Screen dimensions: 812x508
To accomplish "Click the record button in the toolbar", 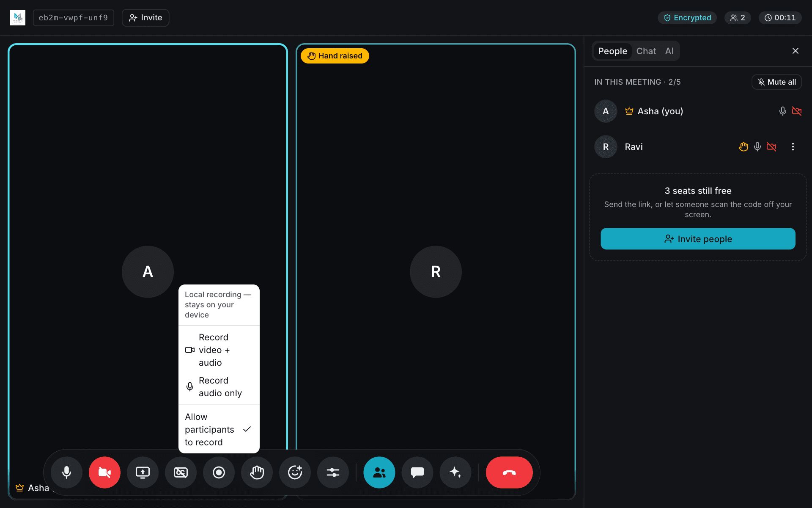I will [x=219, y=472].
